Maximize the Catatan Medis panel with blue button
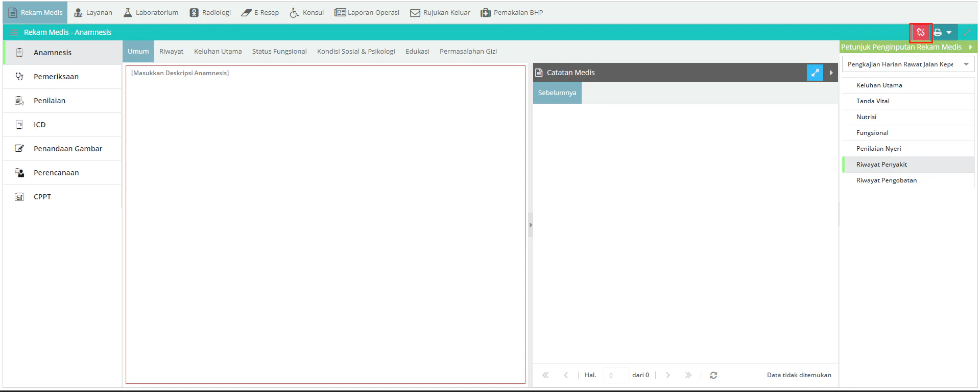 (x=815, y=73)
